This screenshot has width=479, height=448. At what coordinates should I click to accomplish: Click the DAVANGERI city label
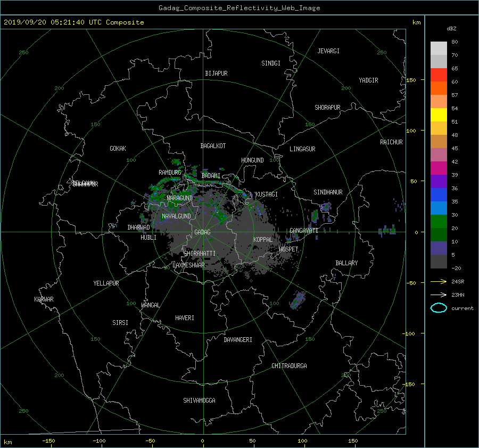point(238,340)
